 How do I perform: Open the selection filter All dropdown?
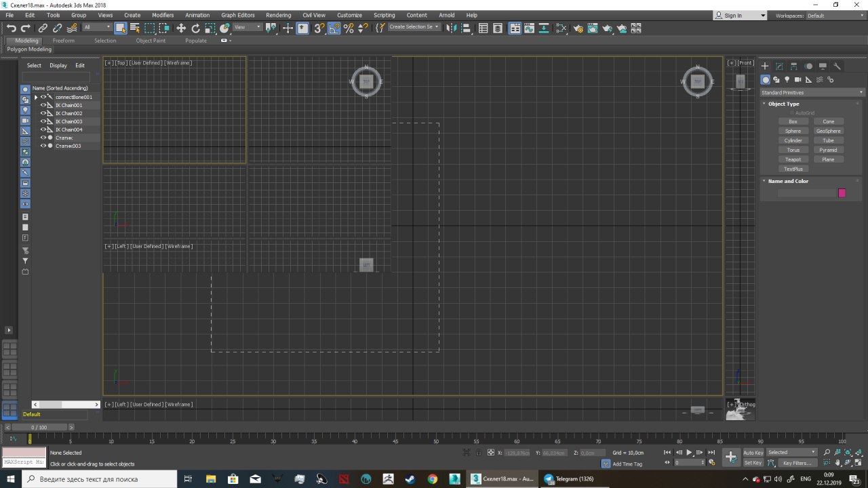(97, 27)
